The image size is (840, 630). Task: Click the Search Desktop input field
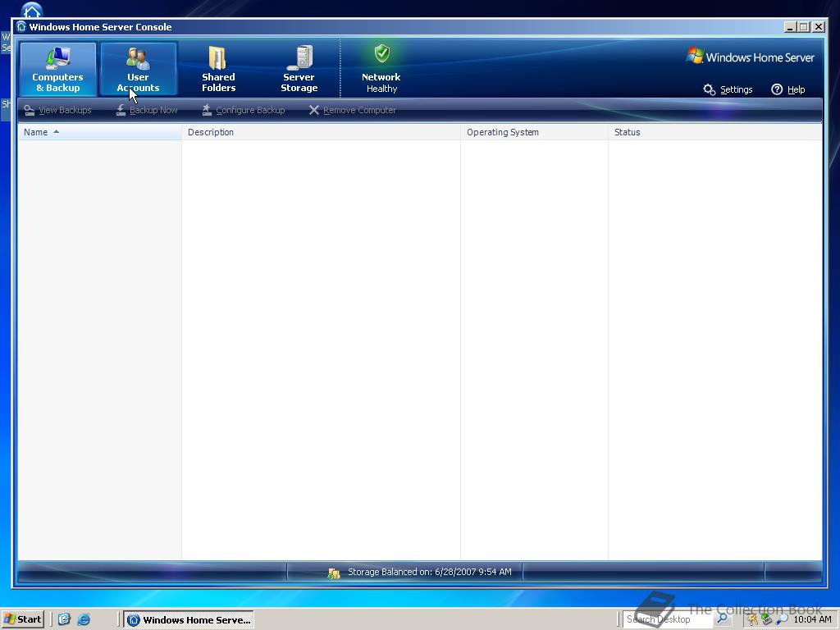668,619
